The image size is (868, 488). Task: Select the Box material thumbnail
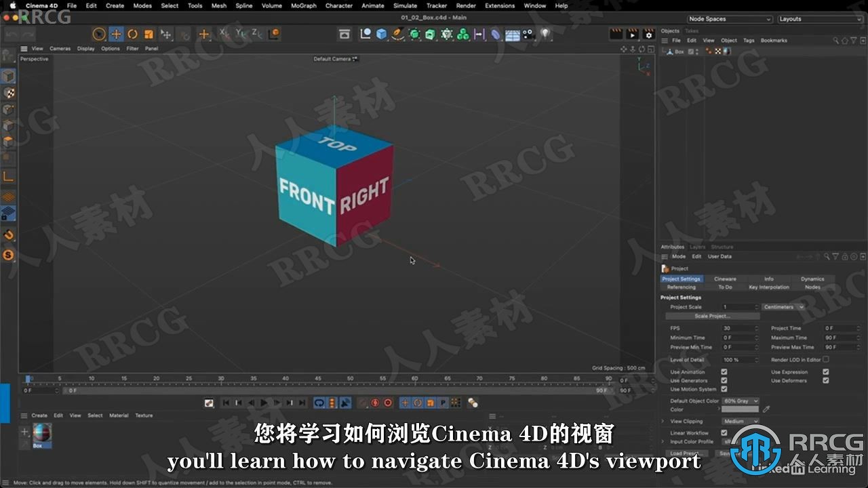(41, 433)
